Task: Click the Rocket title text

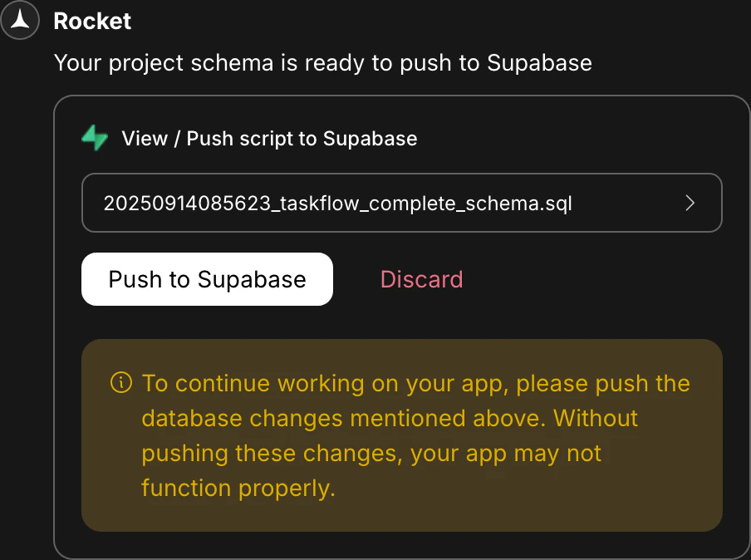Action: tap(92, 21)
